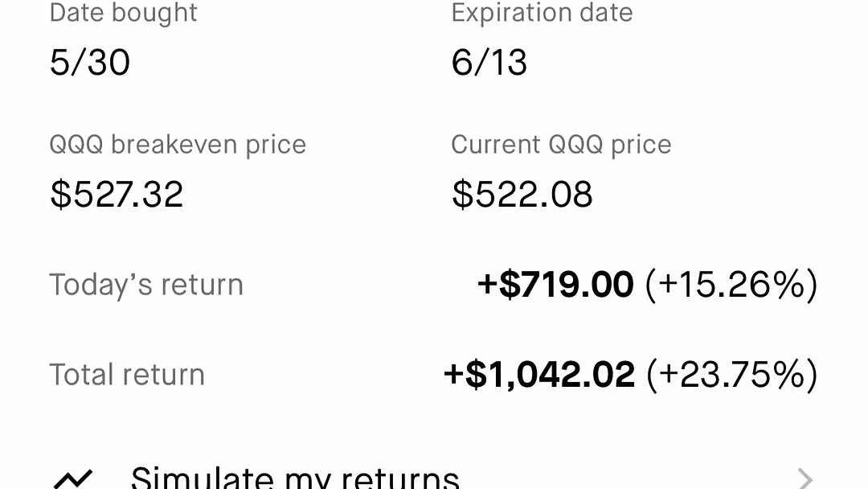The image size is (868, 489).
Task: Click the Total return label
Action: click(x=127, y=375)
